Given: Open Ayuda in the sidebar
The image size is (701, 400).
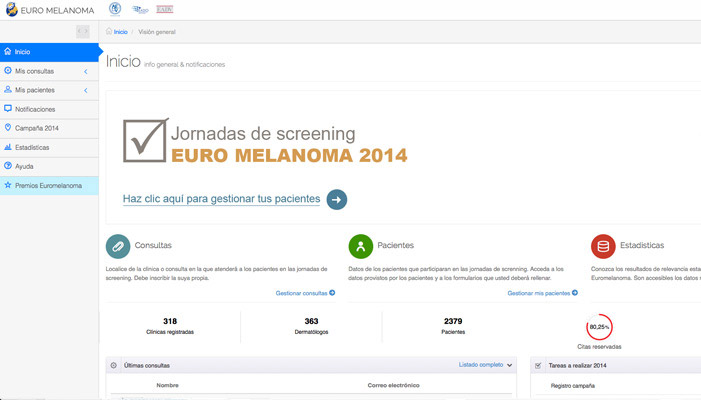Looking at the screenshot, I should (49, 166).
